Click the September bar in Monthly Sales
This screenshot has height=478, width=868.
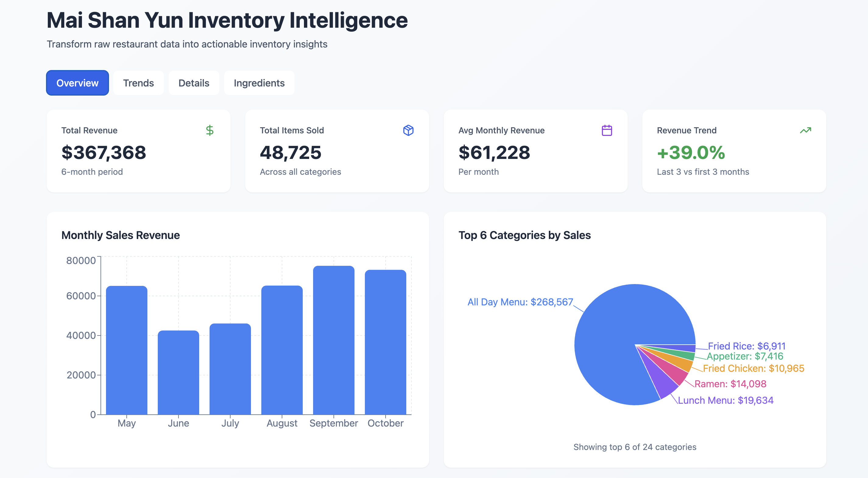333,340
